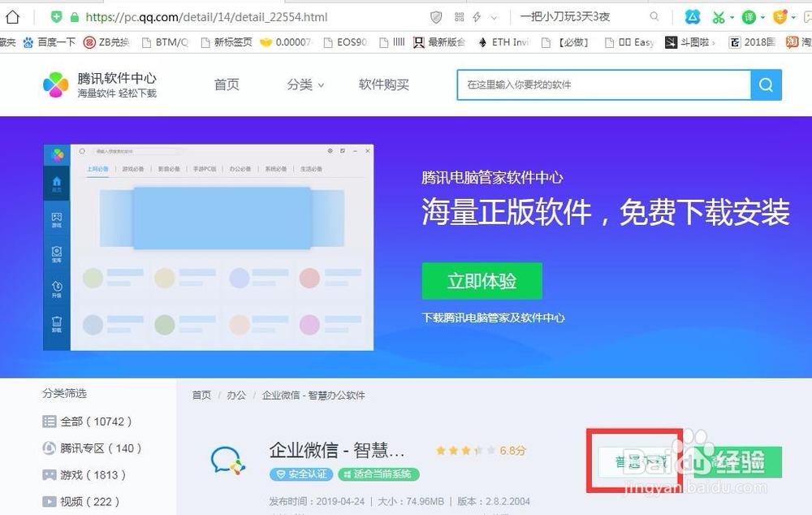Open the 百度一下 bookmark
Viewport: 812px width, 515px height.
coord(50,42)
